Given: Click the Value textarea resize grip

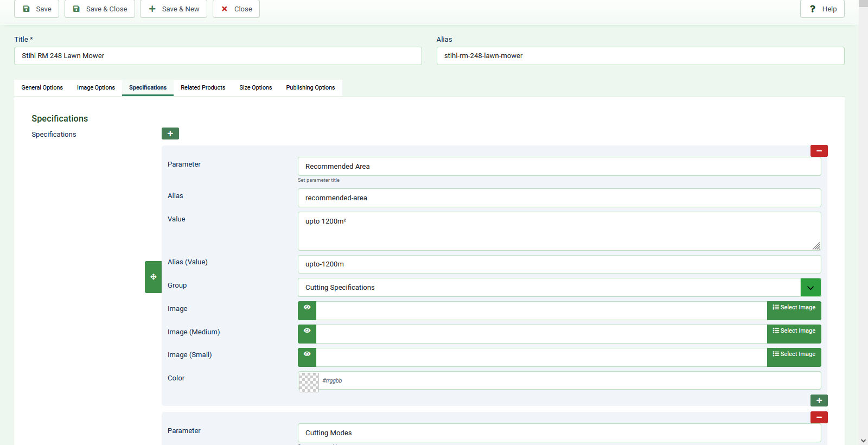Looking at the screenshot, I should pos(816,246).
